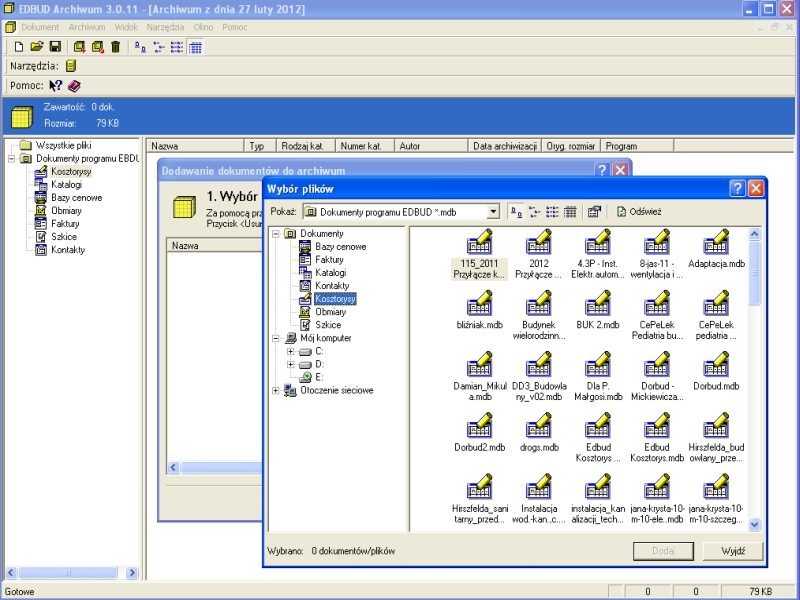Select file Dla P. Małgosi.mdb

[x=598, y=377]
